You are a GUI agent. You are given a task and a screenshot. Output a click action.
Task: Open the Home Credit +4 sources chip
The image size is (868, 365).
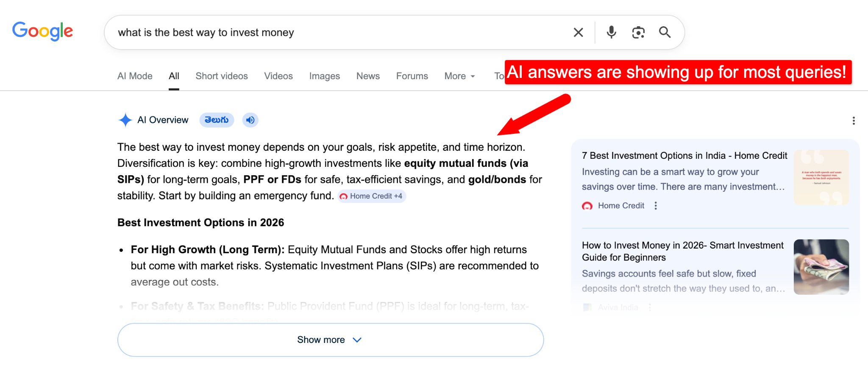point(371,196)
